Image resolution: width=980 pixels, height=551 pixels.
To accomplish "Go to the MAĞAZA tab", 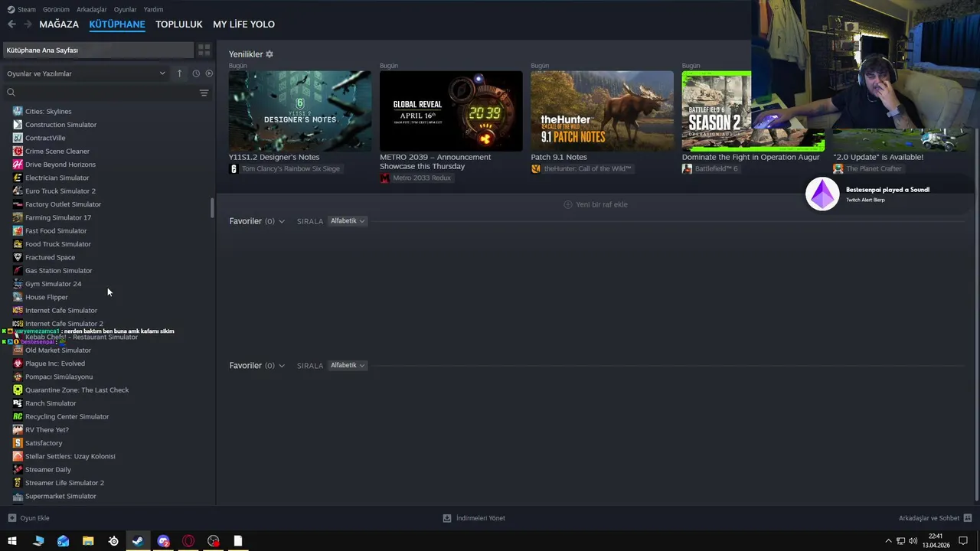I will [x=59, y=24].
